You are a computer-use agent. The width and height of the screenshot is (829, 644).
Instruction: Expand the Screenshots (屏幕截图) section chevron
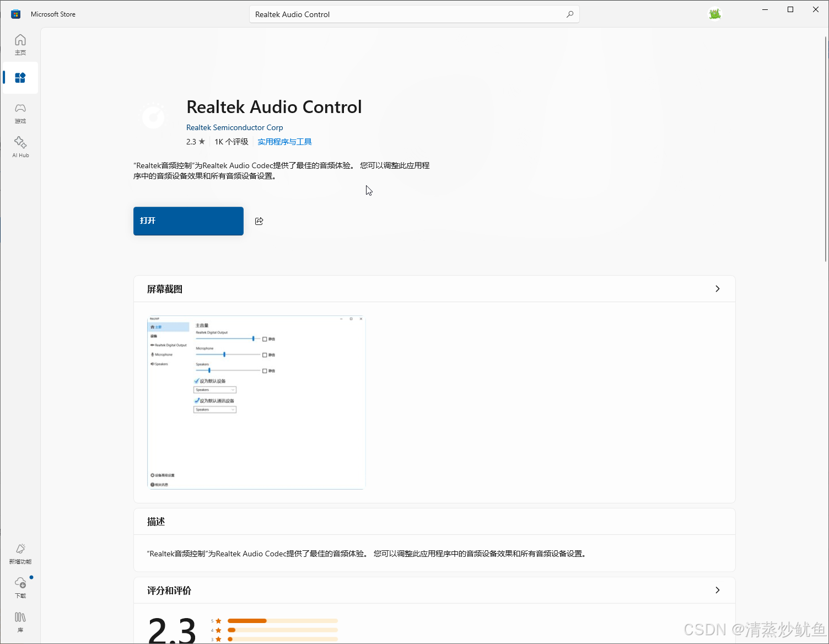point(717,289)
